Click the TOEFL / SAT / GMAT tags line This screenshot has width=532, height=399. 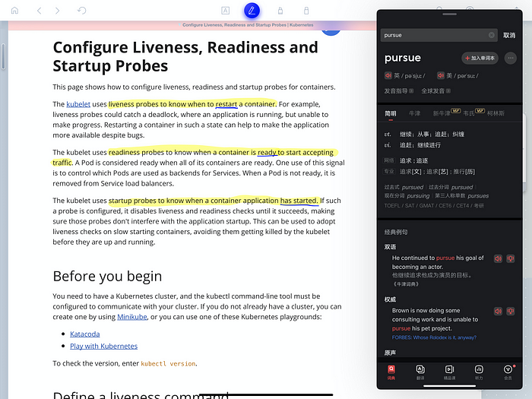point(434,206)
